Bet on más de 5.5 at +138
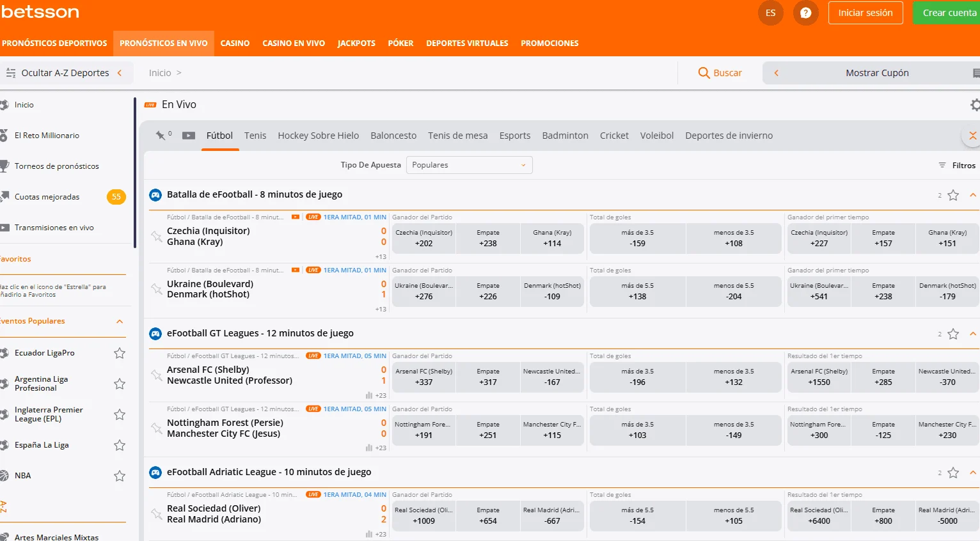This screenshot has height=541, width=980. click(638, 291)
